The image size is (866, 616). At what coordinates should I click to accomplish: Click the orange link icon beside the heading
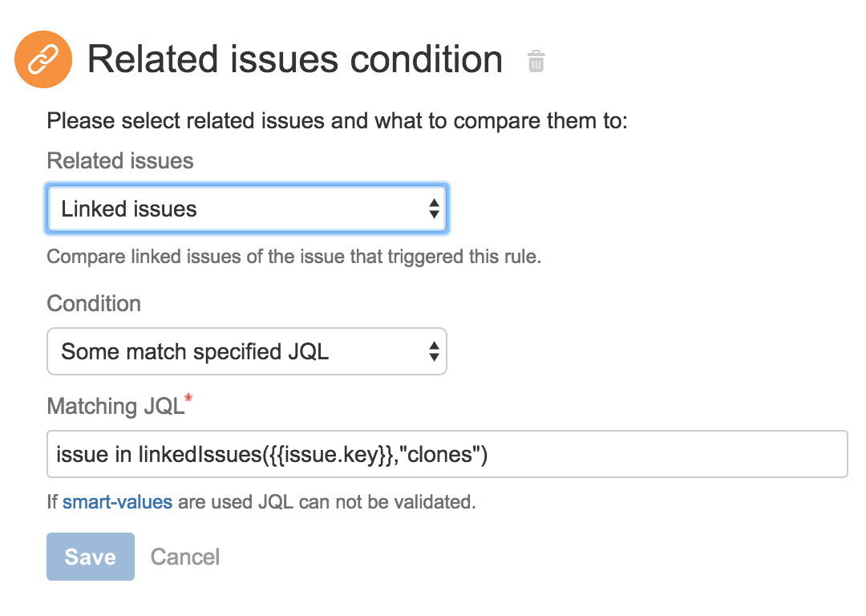click(x=43, y=60)
